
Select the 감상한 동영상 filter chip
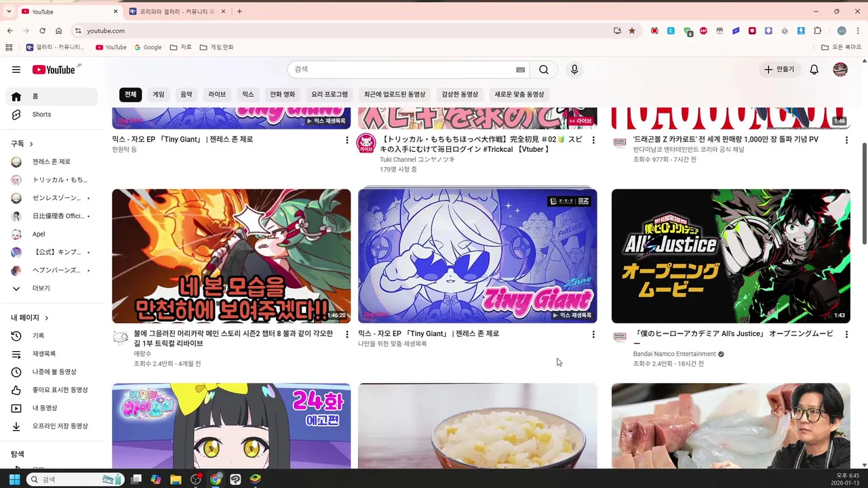[460, 94]
